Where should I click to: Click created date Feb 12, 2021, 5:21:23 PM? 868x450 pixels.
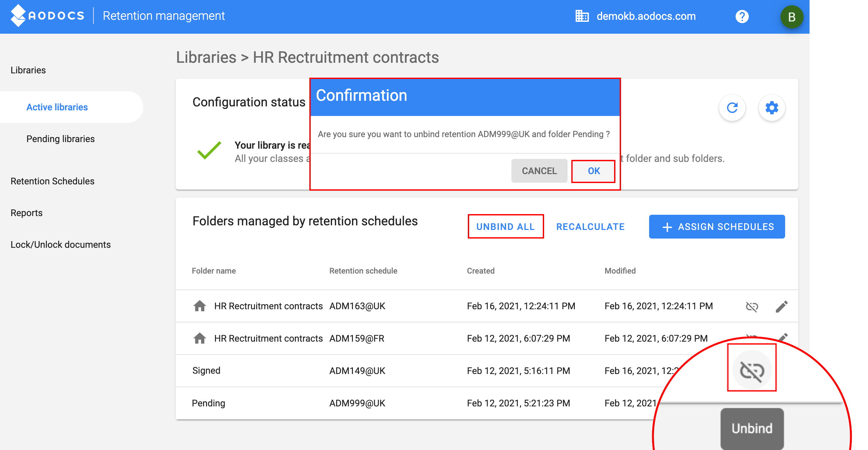point(518,403)
